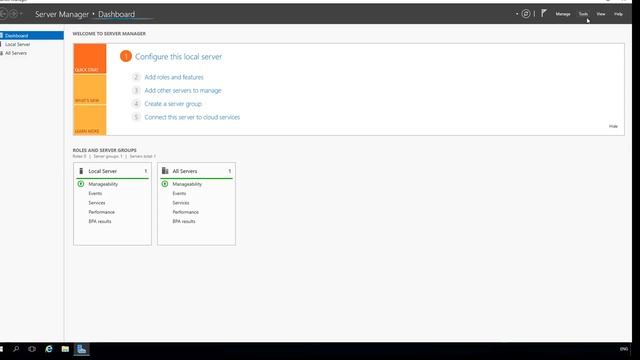640x360 pixels.
Task: Click the Server Manager taskbar icon
Action: pyautogui.click(x=82, y=349)
